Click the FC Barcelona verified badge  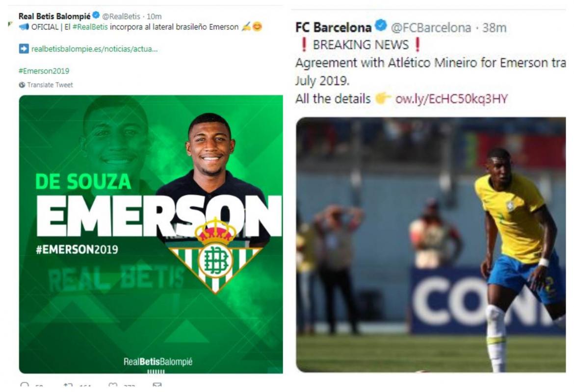pos(381,25)
